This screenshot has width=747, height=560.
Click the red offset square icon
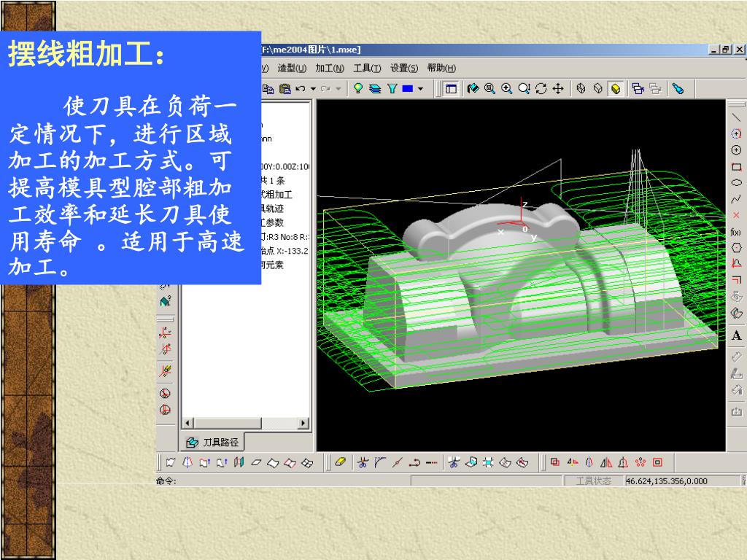click(x=657, y=462)
